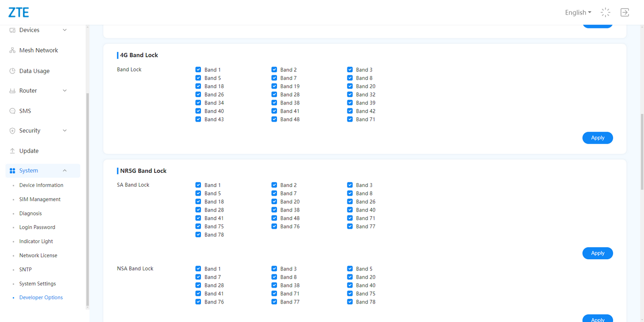Image resolution: width=644 pixels, height=322 pixels.
Task: Click the Update upload arrow icon
Action: (12, 151)
